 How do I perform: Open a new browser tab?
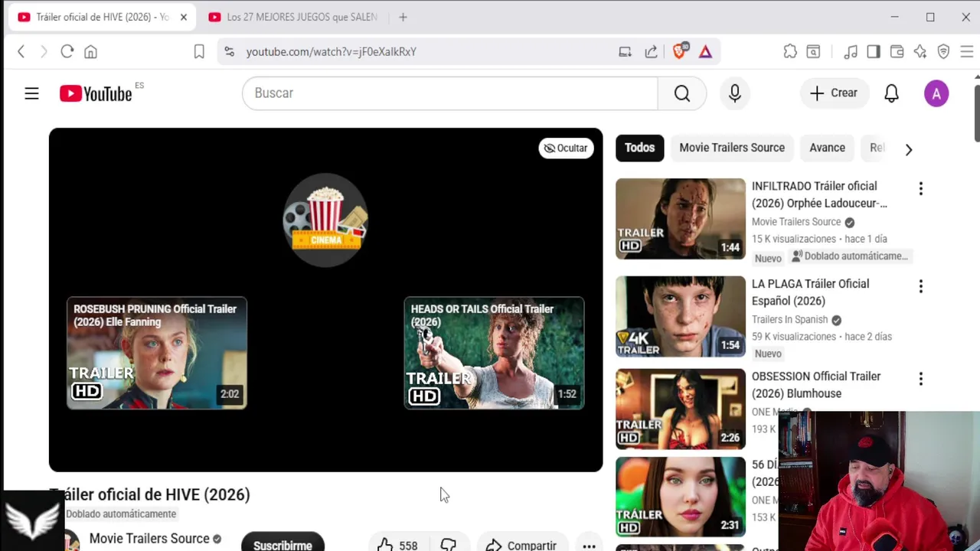(403, 17)
